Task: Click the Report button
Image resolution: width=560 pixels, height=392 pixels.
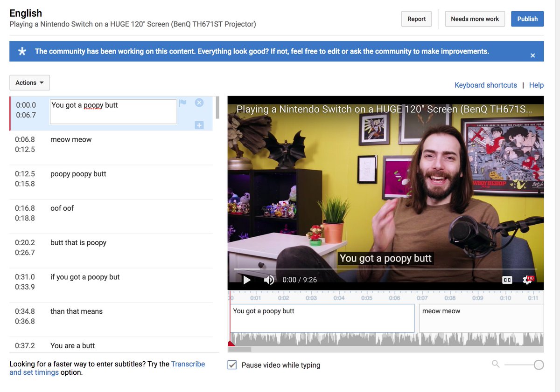Action: pos(416,19)
